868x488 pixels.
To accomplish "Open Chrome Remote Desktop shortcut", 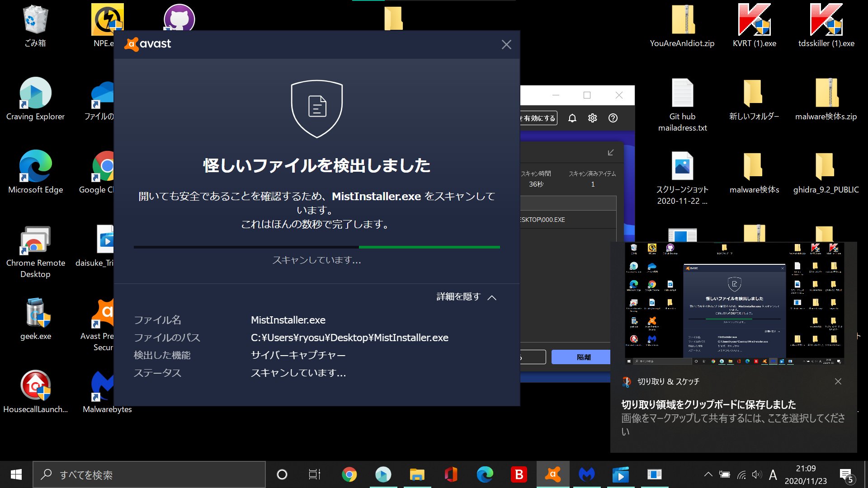I will pos(35,252).
